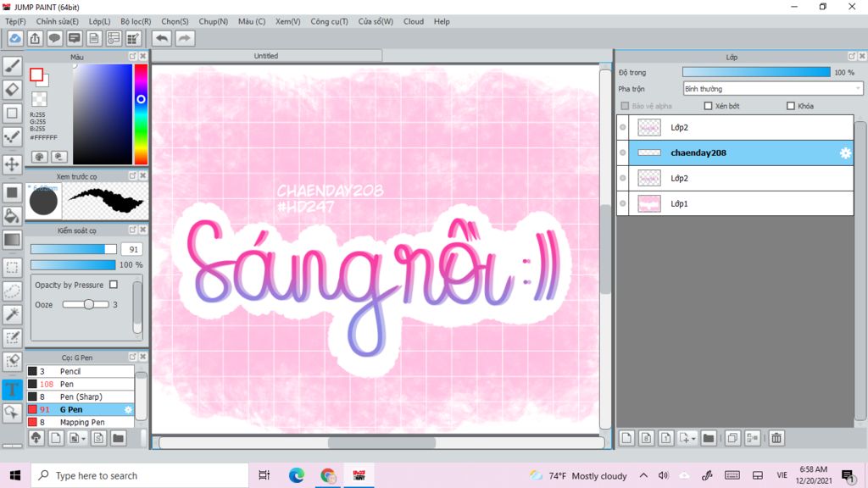Screen dimensions: 868x488
Task: Show hidden system tray icons
Action: pos(643,475)
